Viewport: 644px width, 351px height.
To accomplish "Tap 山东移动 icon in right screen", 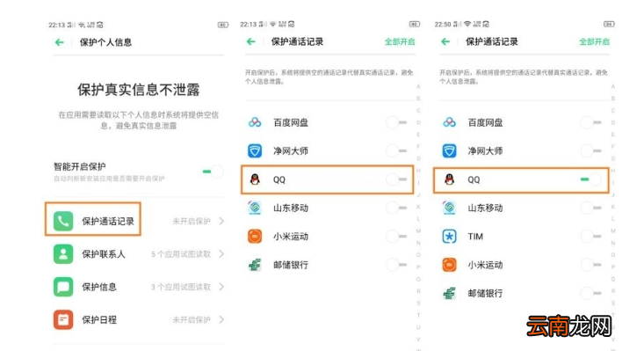I will coord(449,208).
